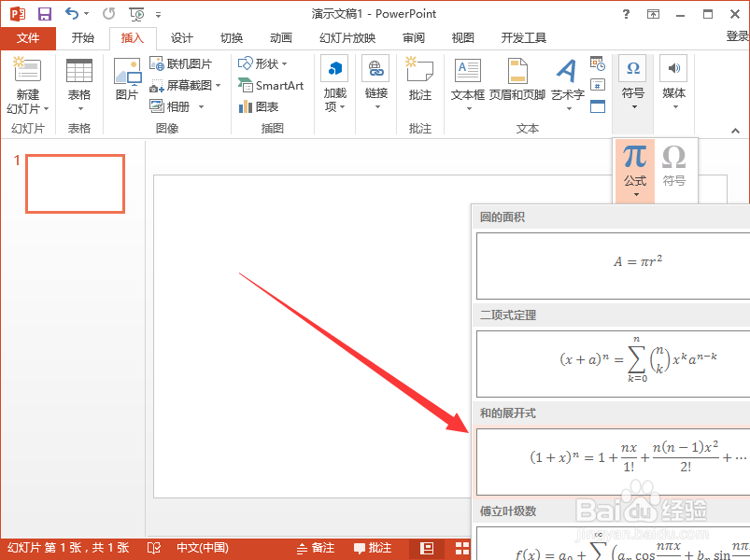Open the 媒体 media menu
This screenshot has height=560, width=750.
pyautogui.click(x=674, y=83)
